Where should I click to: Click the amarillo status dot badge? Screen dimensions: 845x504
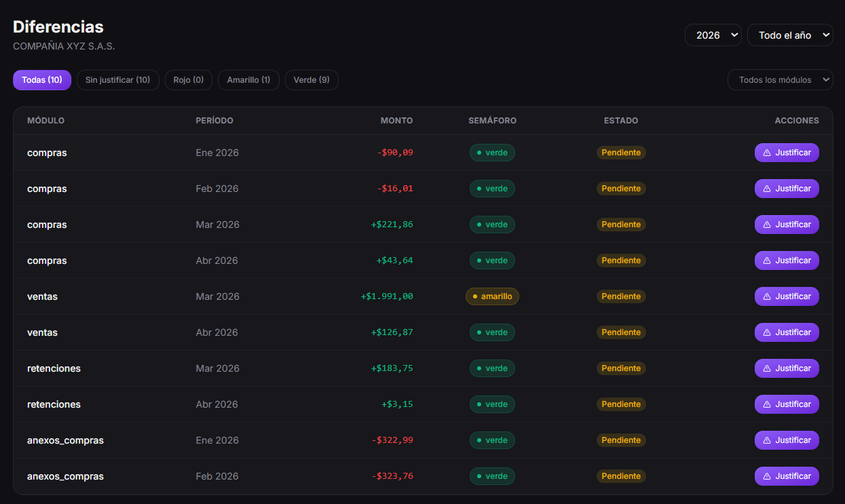(492, 296)
